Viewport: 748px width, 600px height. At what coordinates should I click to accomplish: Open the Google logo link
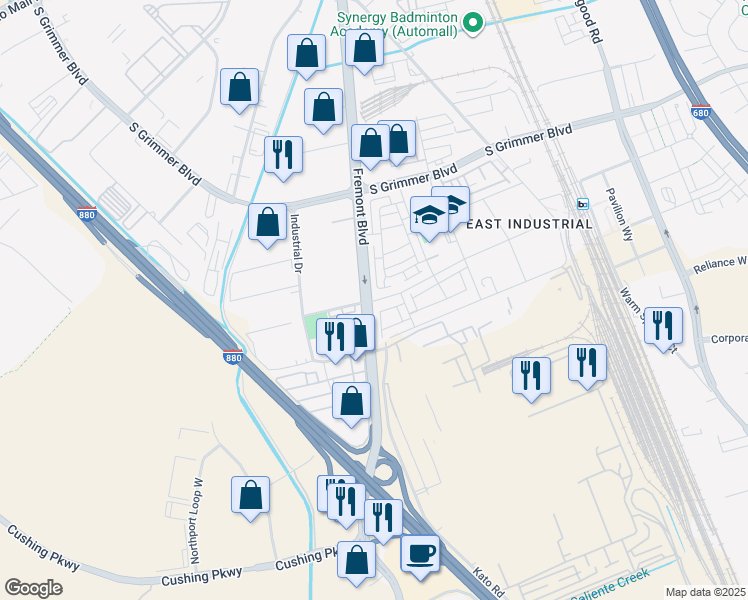pyautogui.click(x=33, y=588)
